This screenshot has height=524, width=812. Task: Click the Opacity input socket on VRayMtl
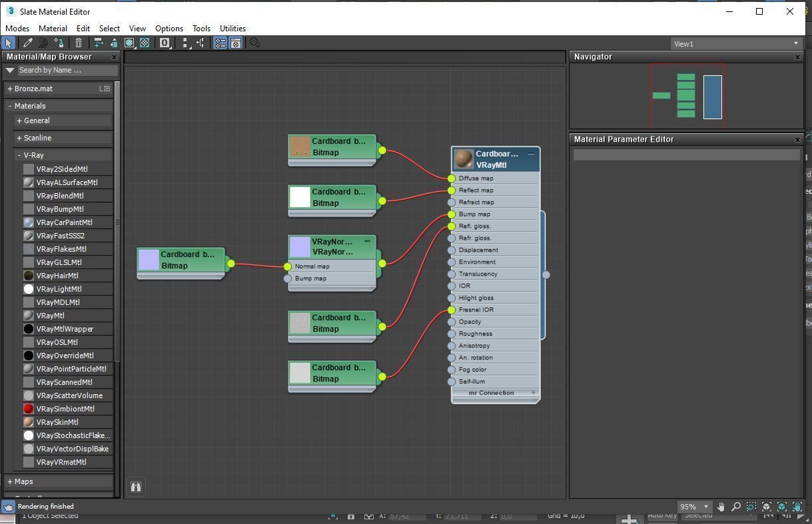click(452, 322)
